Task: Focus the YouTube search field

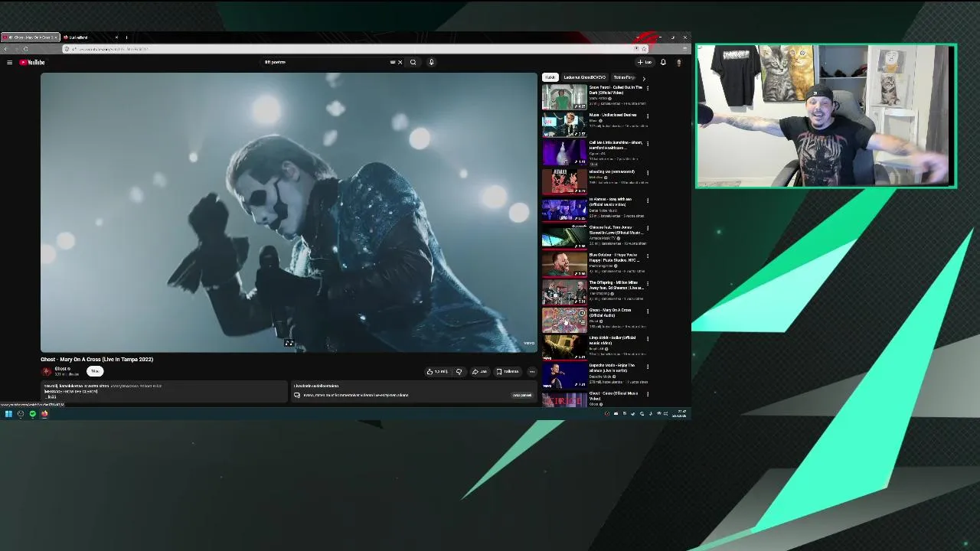Action: point(325,62)
